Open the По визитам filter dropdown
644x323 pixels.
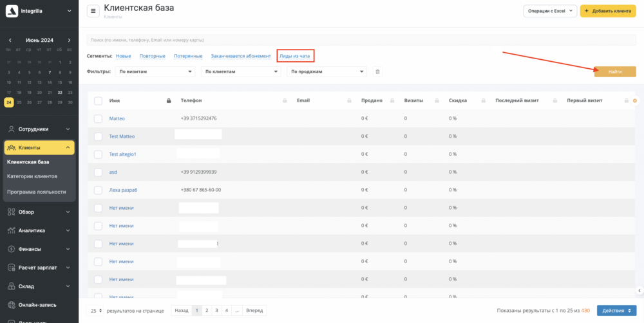155,72
